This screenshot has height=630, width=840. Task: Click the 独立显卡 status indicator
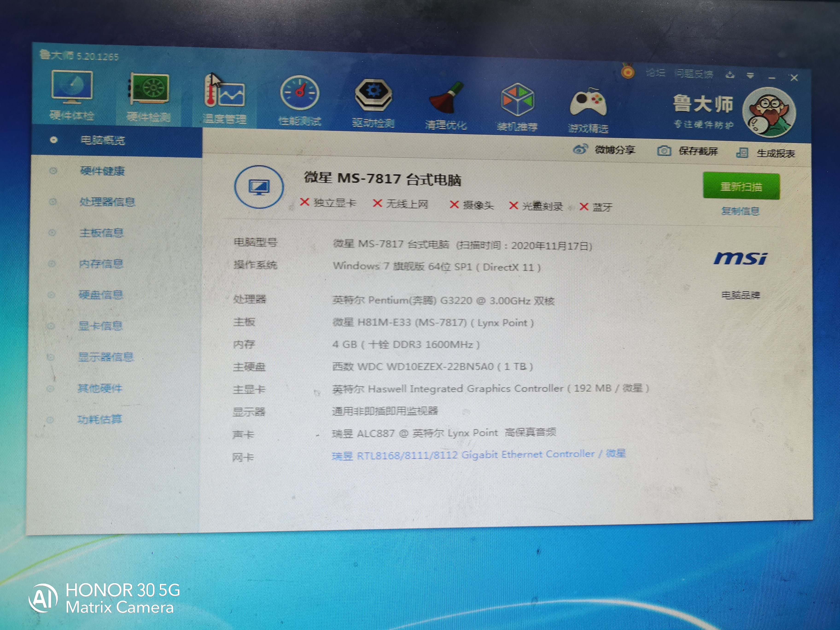(x=328, y=202)
